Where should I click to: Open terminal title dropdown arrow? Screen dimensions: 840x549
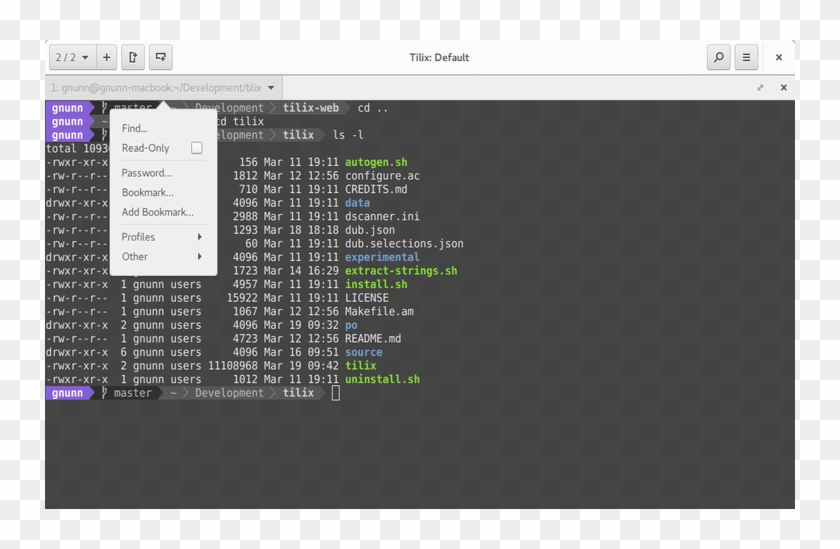(x=271, y=88)
